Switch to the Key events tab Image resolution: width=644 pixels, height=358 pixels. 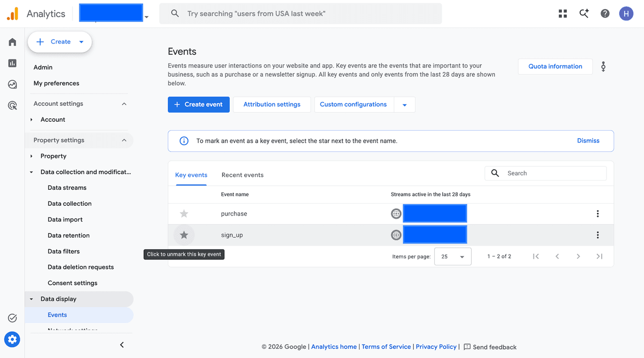coord(191,175)
